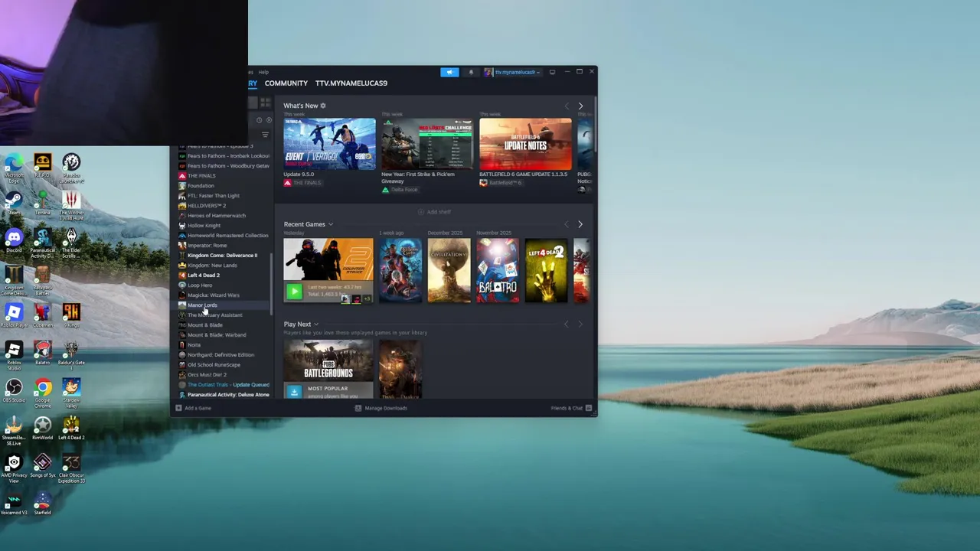Switch Steam to Big Picture mode

[x=552, y=72]
